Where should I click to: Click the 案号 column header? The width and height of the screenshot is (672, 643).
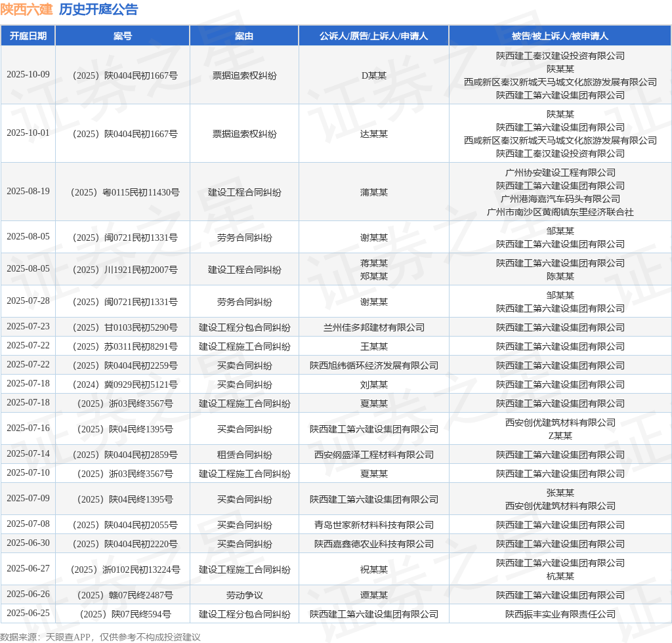point(123,36)
